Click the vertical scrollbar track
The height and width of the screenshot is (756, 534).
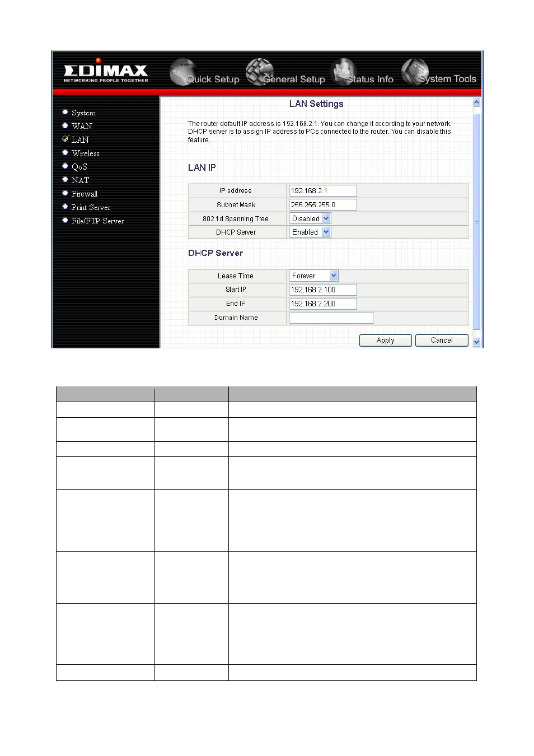click(476, 222)
